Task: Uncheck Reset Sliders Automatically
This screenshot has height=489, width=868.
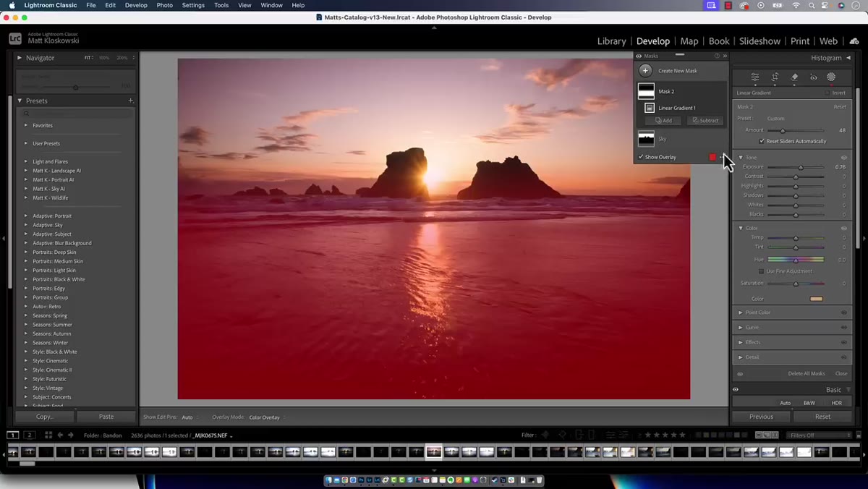Action: click(762, 141)
